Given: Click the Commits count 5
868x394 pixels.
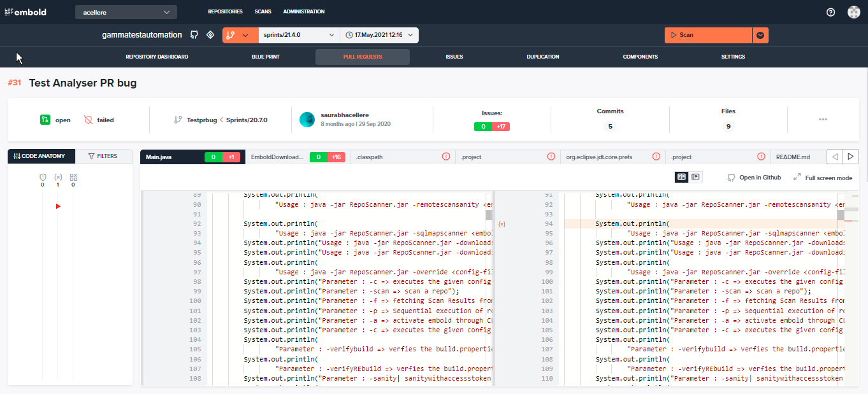Looking at the screenshot, I should pyautogui.click(x=610, y=127).
